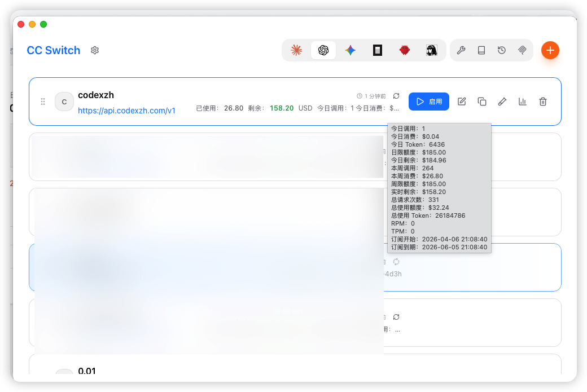This screenshot has height=392, width=587.
Task: Refresh codexzh usage query
Action: tap(396, 96)
